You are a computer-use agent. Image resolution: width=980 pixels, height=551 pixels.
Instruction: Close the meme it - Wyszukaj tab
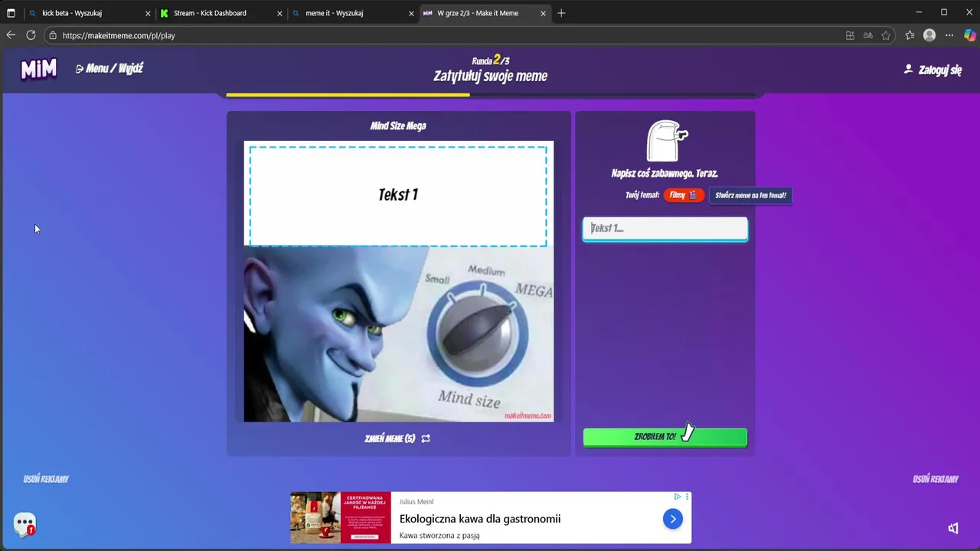(x=412, y=13)
